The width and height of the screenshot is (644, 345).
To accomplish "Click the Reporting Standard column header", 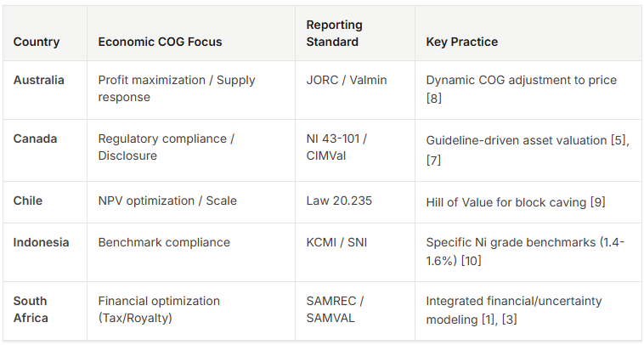I will point(334,34).
